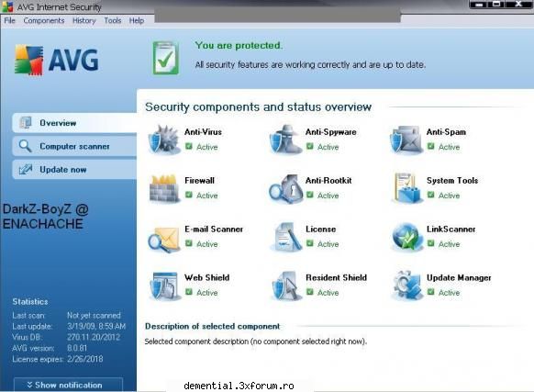Open the History menu
The height and width of the screenshot is (392, 534).
click(83, 20)
